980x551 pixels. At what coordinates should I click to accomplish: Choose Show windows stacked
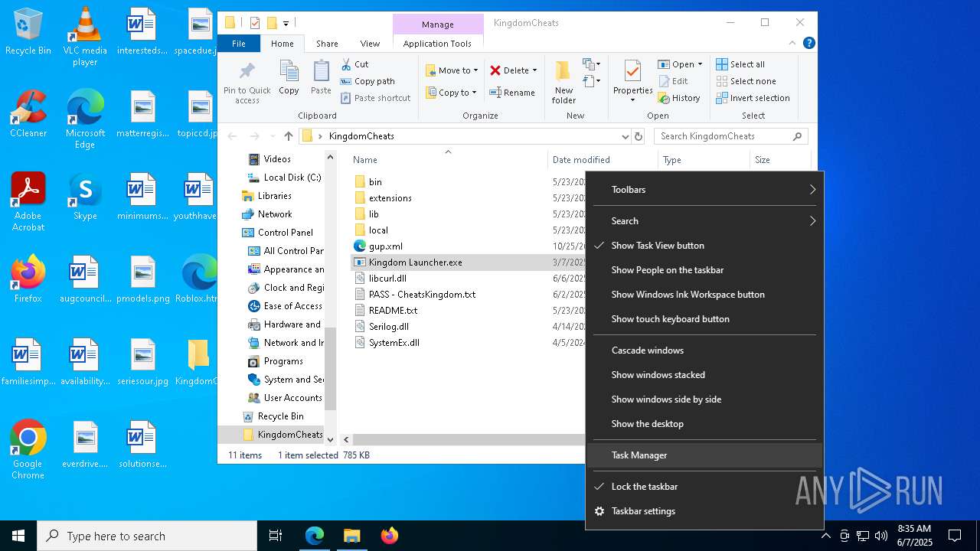point(704,375)
